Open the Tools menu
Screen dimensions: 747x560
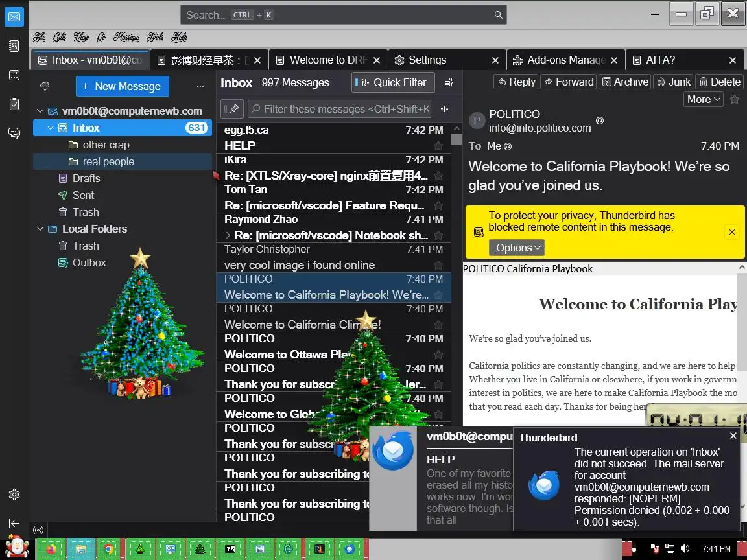pos(156,37)
